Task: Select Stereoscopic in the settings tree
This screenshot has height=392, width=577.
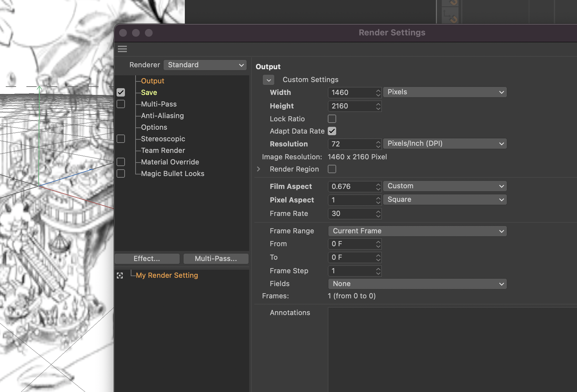Action: point(163,139)
